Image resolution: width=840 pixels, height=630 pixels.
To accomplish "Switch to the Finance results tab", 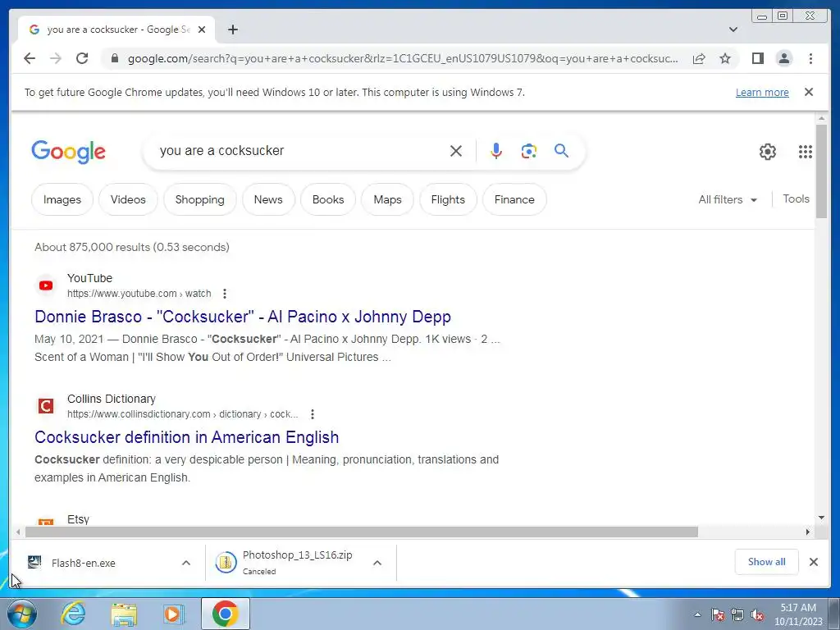I will pyautogui.click(x=514, y=199).
